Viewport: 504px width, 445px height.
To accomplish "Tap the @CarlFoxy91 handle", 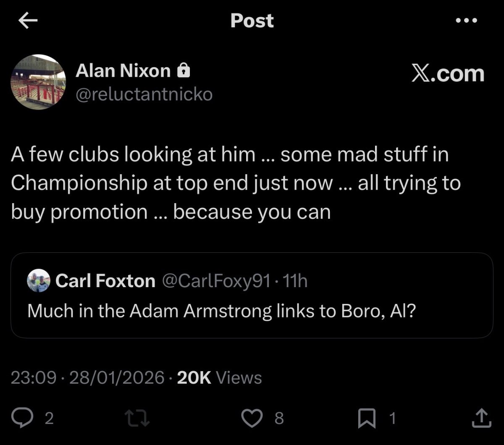I will click(x=215, y=280).
